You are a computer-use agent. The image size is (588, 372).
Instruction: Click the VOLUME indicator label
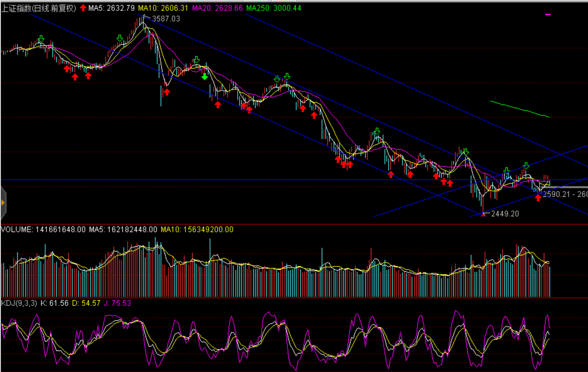pyautogui.click(x=17, y=229)
